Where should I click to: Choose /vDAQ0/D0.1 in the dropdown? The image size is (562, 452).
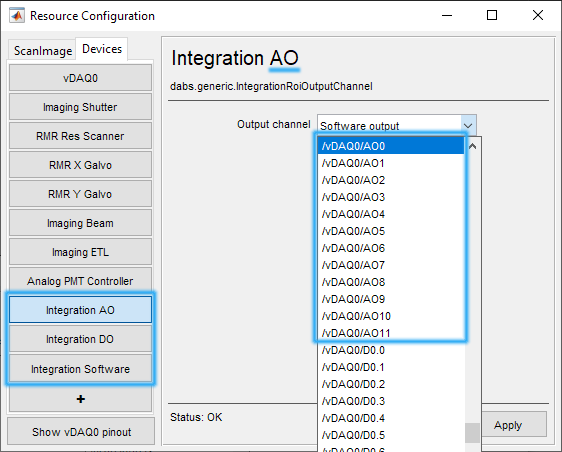[x=391, y=367]
